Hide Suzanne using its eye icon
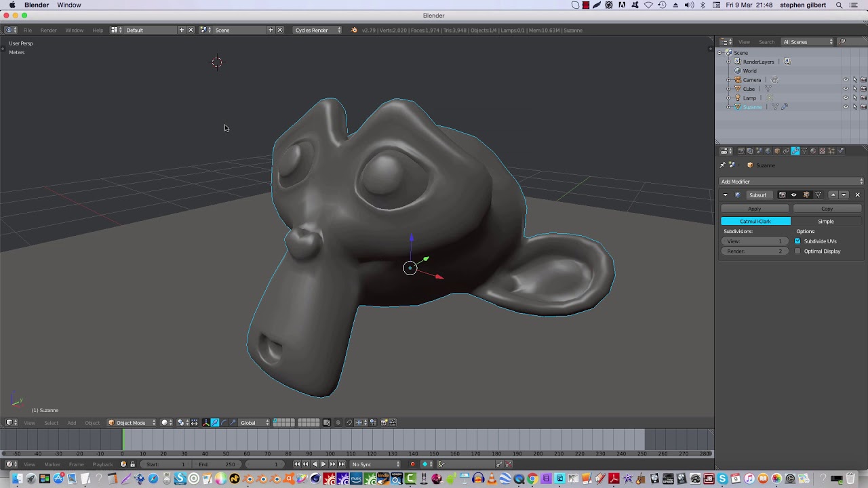This screenshot has width=868, height=488. [x=846, y=106]
